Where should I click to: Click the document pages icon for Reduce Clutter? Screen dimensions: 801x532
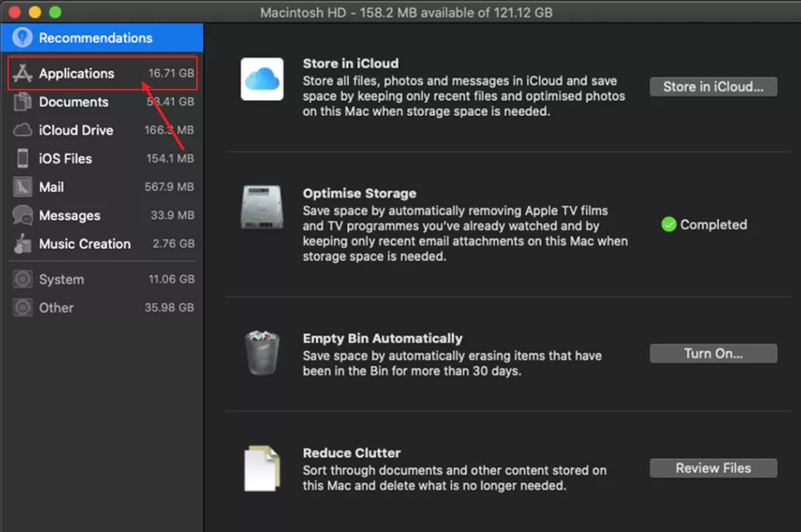click(262, 468)
